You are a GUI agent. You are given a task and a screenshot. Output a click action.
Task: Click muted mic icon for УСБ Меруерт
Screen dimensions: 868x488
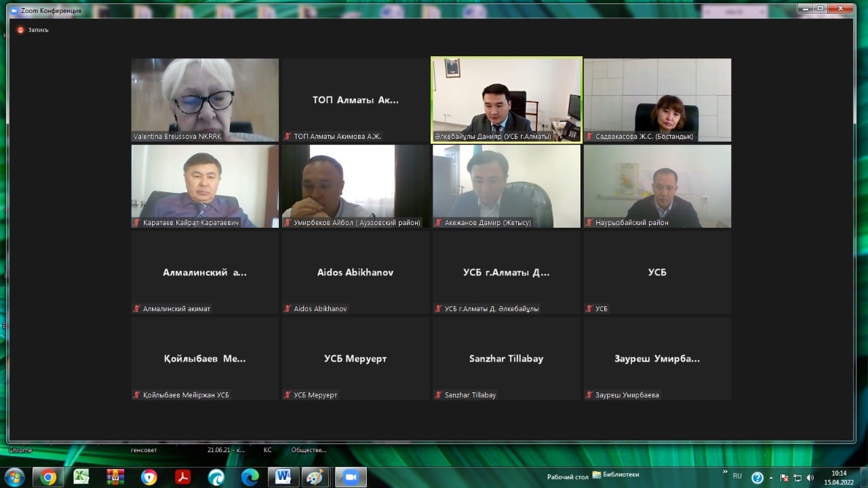tap(288, 394)
